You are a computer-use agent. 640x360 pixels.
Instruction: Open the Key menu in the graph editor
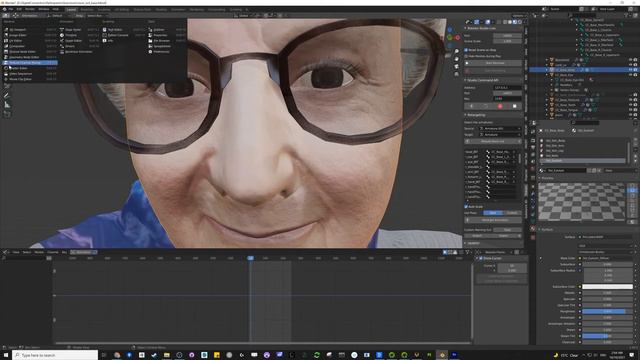pyautogui.click(x=64, y=252)
